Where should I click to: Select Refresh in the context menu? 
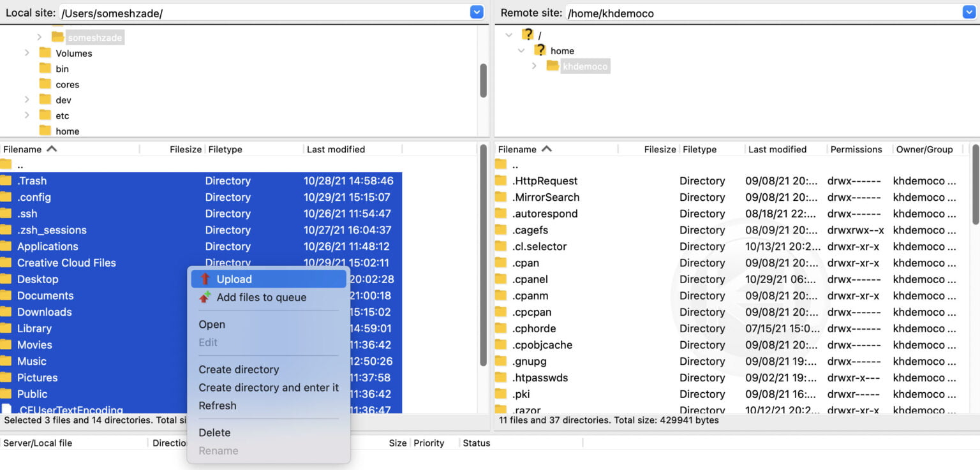[x=218, y=406]
